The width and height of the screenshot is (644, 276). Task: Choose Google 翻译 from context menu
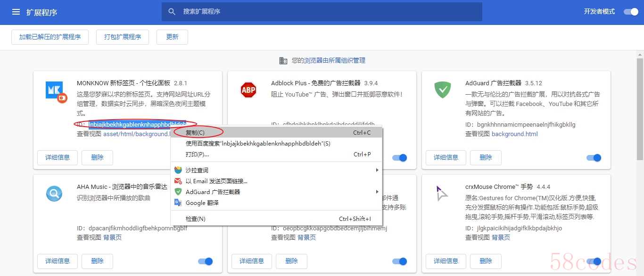(277, 203)
